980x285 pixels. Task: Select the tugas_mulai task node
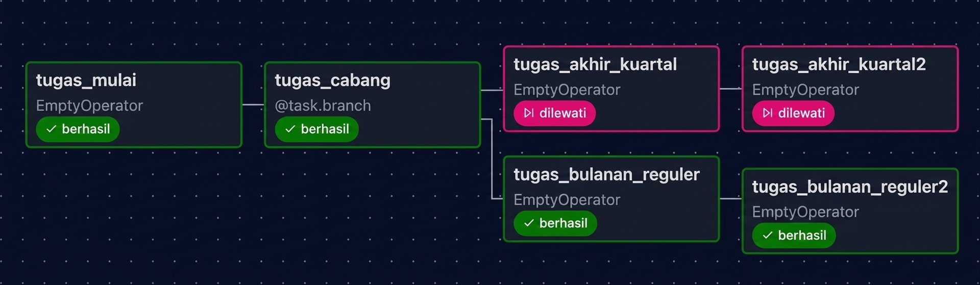(x=134, y=105)
